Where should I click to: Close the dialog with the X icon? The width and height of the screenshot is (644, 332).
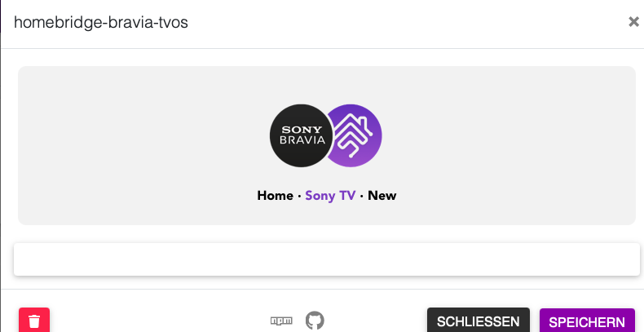click(x=633, y=22)
